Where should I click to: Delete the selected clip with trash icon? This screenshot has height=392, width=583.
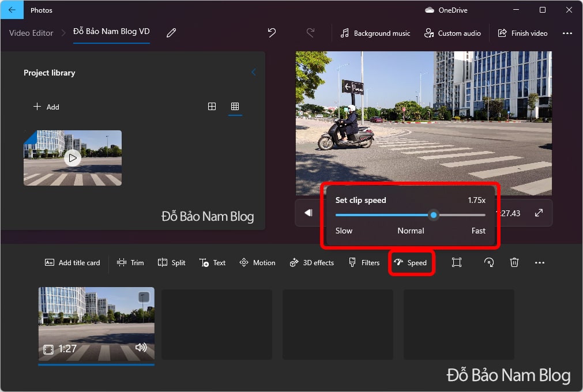coord(514,263)
